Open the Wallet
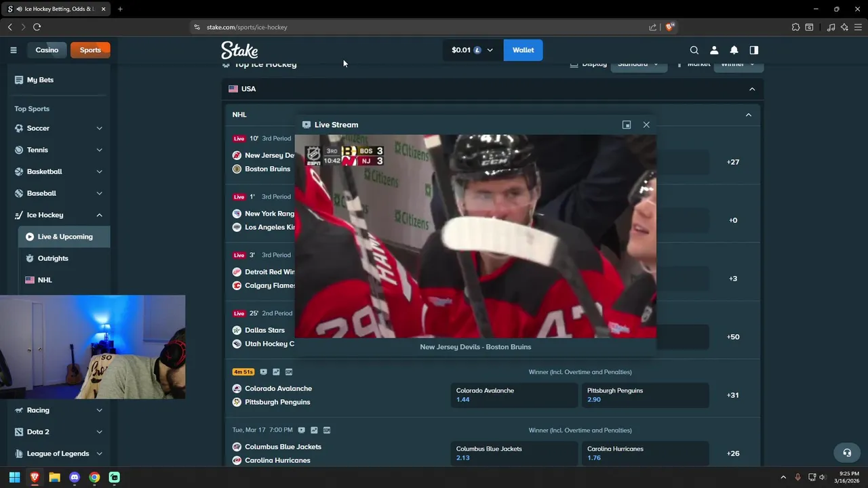The height and width of the screenshot is (488, 868). (523, 50)
